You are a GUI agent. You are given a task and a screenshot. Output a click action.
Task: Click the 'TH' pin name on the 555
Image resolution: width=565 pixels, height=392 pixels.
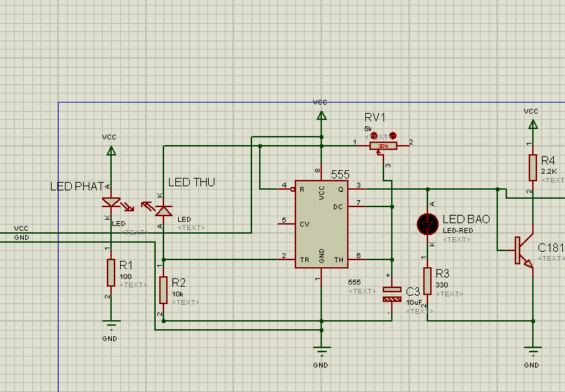coord(339,260)
